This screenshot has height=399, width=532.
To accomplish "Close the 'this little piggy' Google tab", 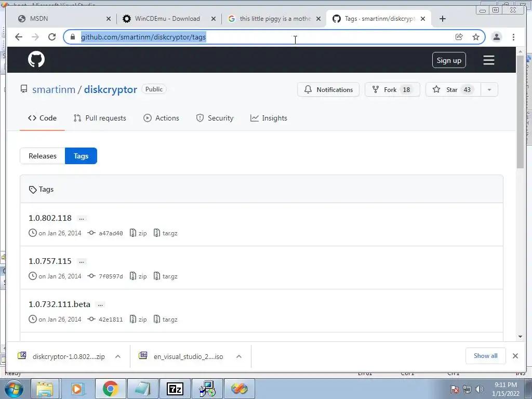I will click(x=318, y=19).
